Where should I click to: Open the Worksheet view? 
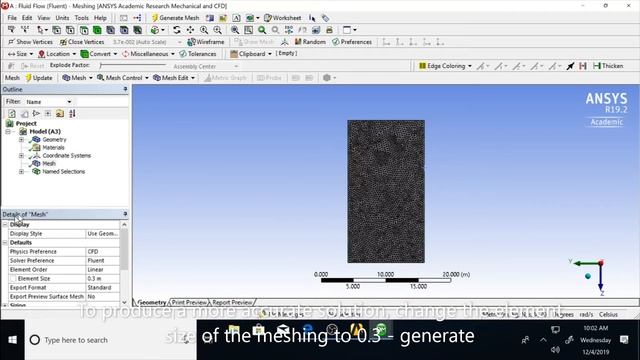point(283,18)
